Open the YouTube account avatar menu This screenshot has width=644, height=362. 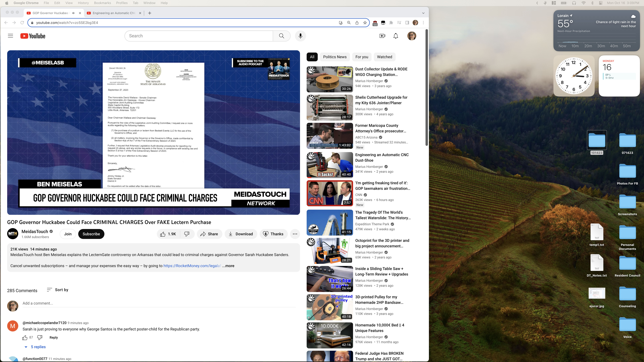tap(412, 36)
